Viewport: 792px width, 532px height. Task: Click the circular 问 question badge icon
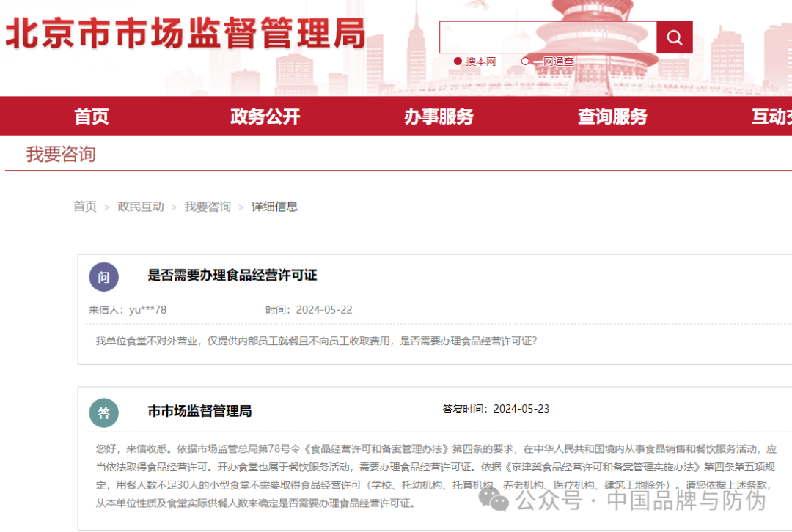coord(103,277)
